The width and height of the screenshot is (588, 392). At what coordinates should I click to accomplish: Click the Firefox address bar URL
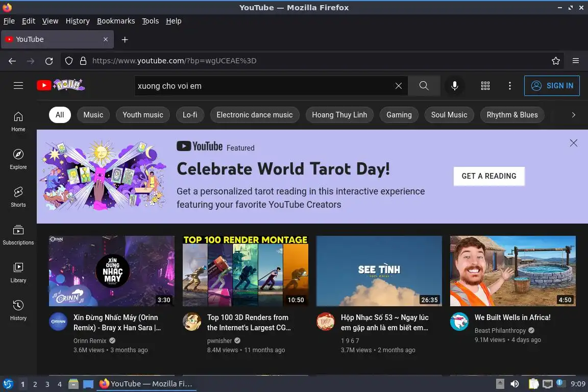(x=175, y=61)
